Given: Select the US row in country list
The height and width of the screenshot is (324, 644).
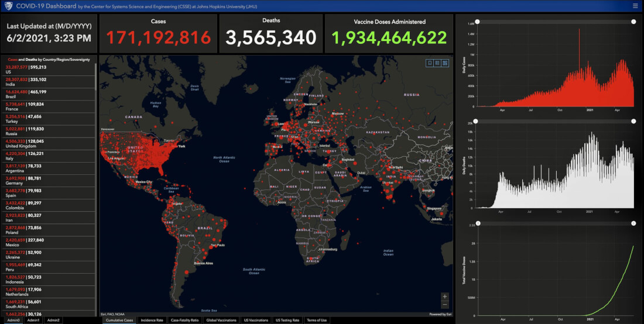Looking at the screenshot, I should coord(49,70).
